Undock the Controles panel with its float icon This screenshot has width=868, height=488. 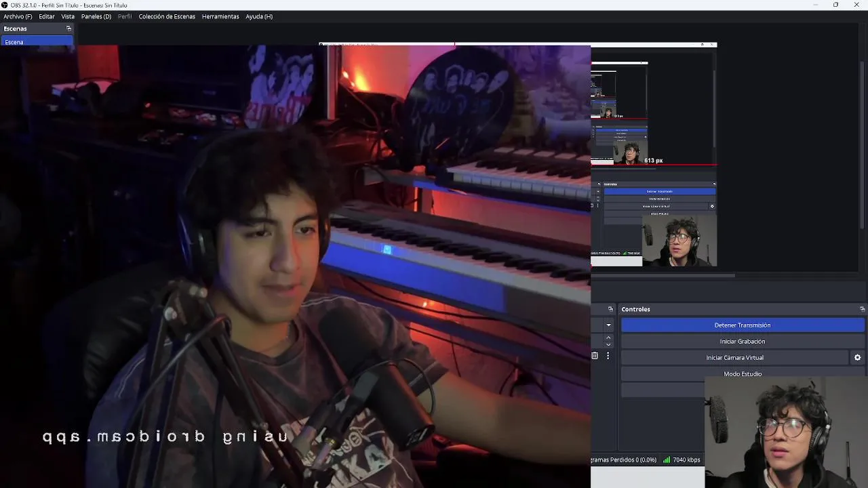[862, 309]
